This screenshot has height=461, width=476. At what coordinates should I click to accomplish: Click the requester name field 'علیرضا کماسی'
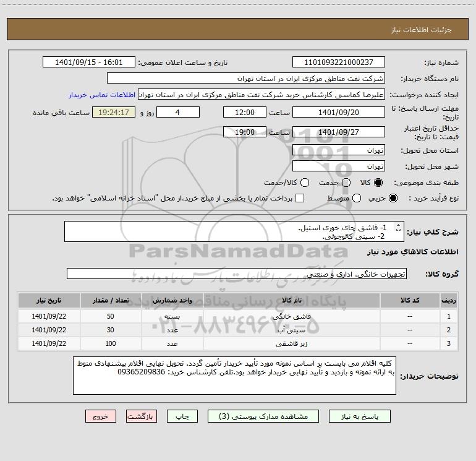[261, 95]
